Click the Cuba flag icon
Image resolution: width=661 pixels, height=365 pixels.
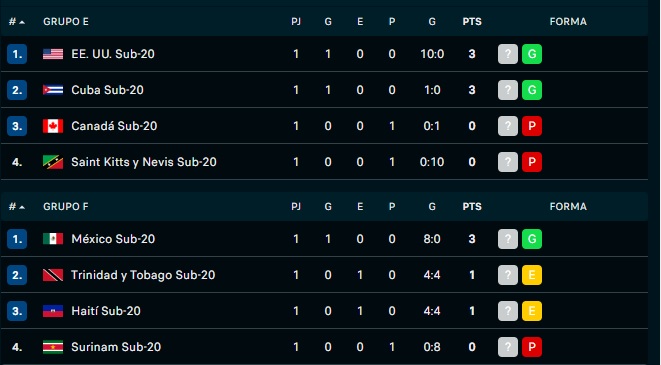coord(53,90)
